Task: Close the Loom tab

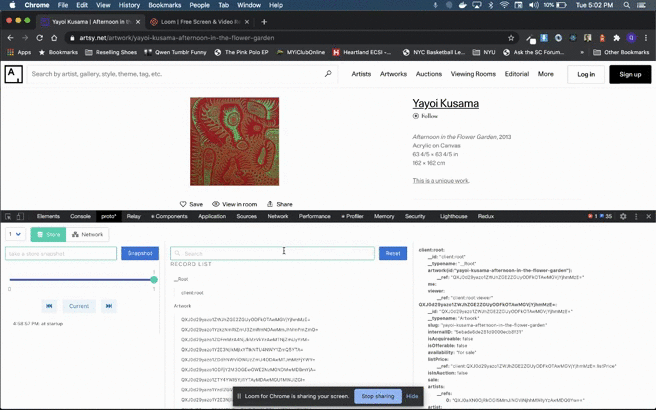Action: (x=247, y=22)
